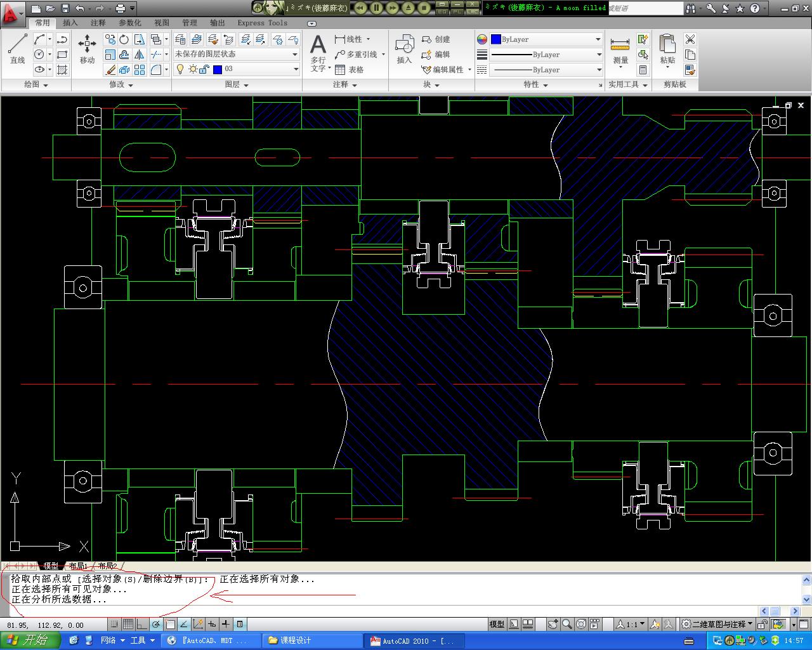This screenshot has height=650, width=812.
Task: Select the Line (直线) drawing tool
Action: 17,49
